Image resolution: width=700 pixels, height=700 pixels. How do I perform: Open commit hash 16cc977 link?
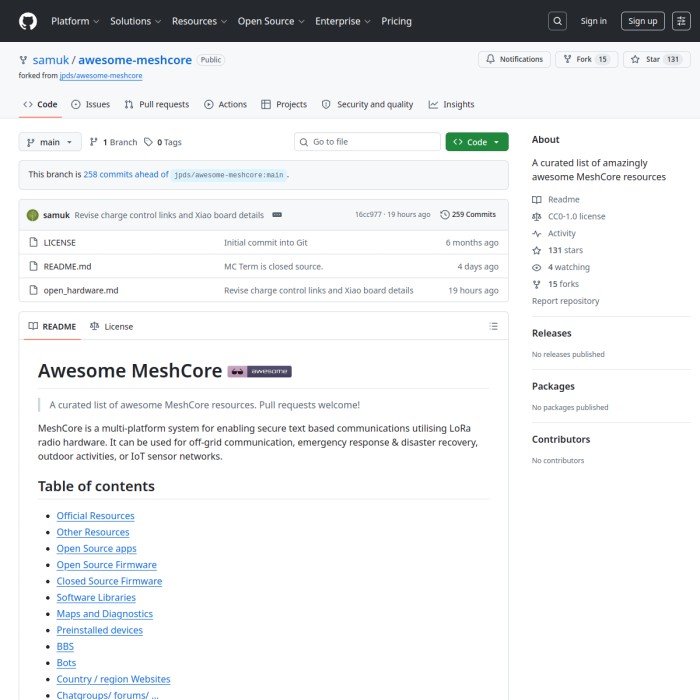[x=368, y=214]
